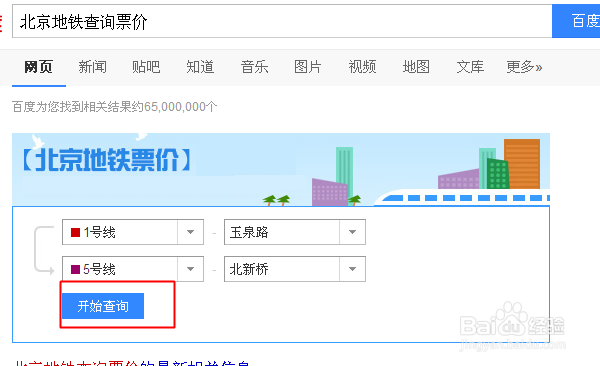Open the 北京地铁查询票价 latest info link
Screen dimensions: 600x366
point(132,363)
